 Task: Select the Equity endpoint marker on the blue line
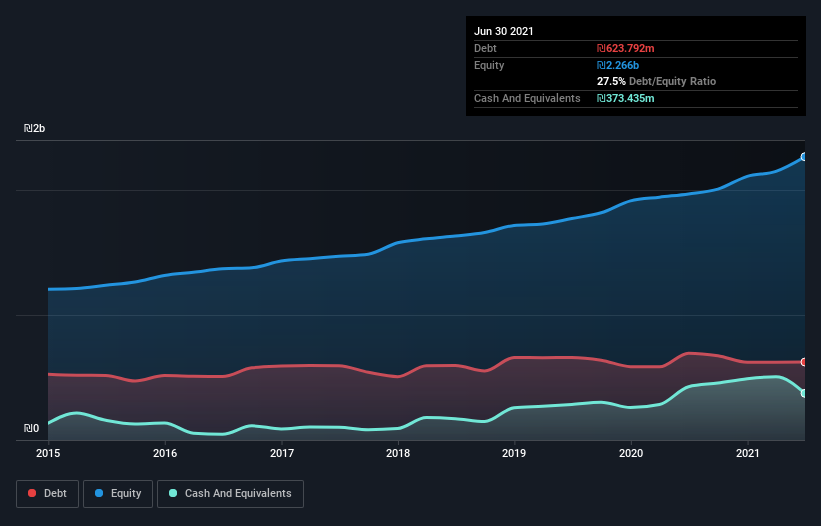pos(804,156)
